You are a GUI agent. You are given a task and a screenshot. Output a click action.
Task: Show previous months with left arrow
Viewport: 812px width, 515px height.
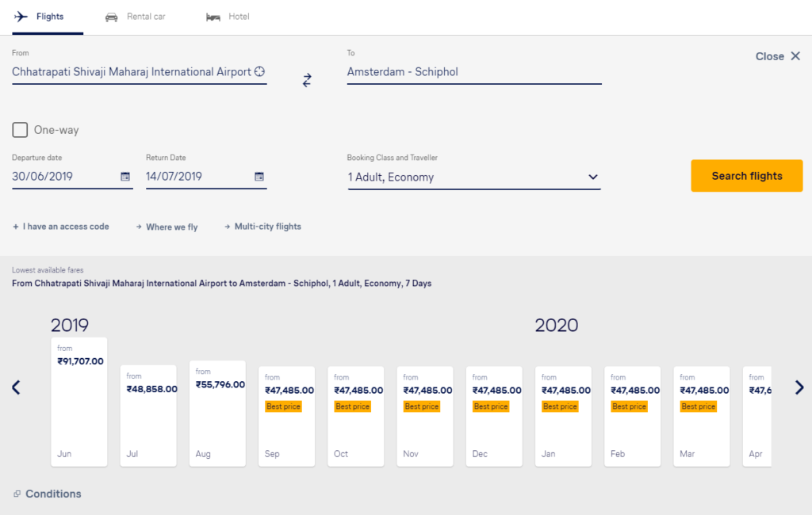pos(16,387)
